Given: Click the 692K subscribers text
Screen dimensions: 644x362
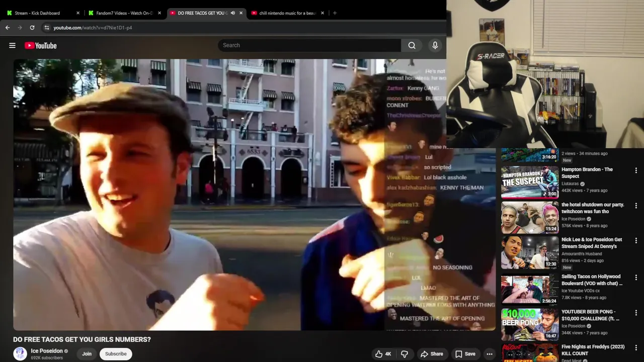Looking at the screenshot, I should click(x=47, y=358).
